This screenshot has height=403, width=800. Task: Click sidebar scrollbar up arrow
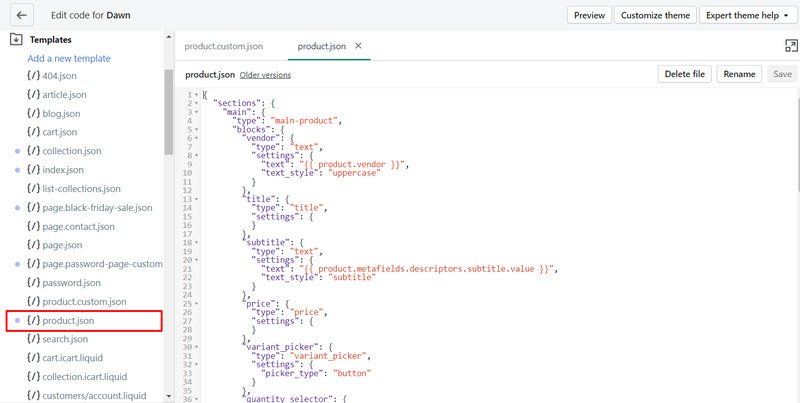(x=169, y=36)
